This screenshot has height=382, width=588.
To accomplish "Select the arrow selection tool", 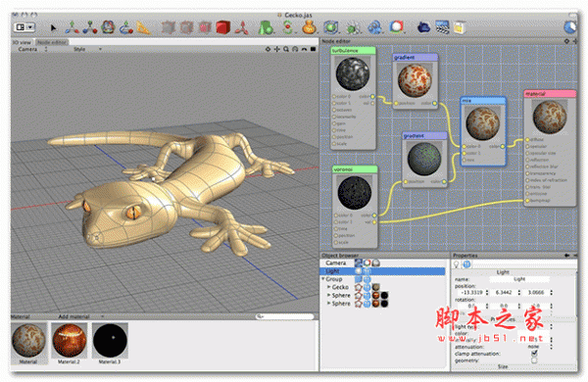I will [53, 27].
